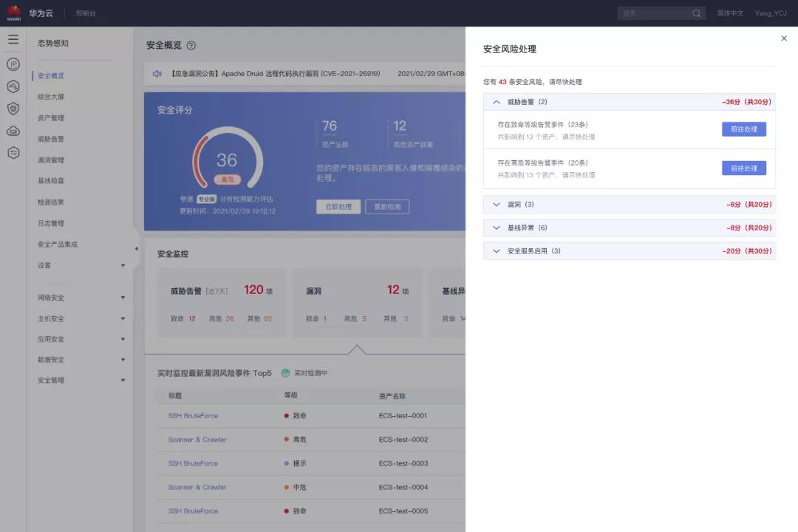This screenshot has width=798, height=532.
Task: Select the cloud security icon in left rail
Action: 13,131
